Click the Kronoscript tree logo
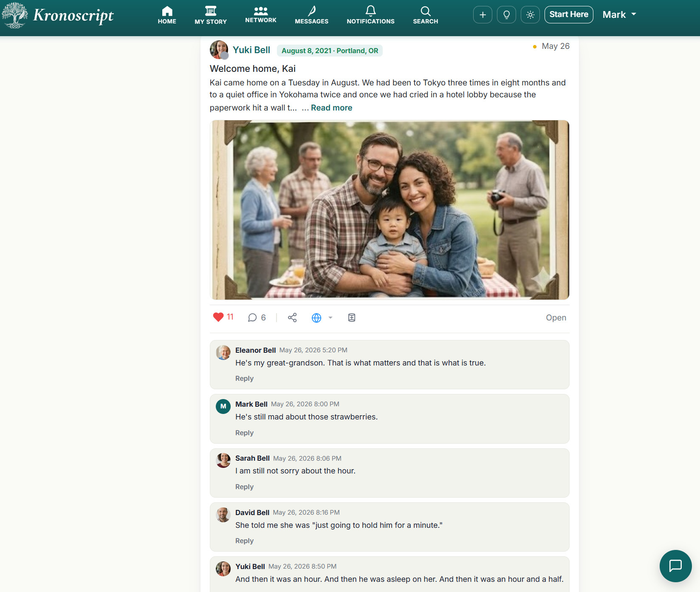The image size is (700, 592). [x=15, y=15]
